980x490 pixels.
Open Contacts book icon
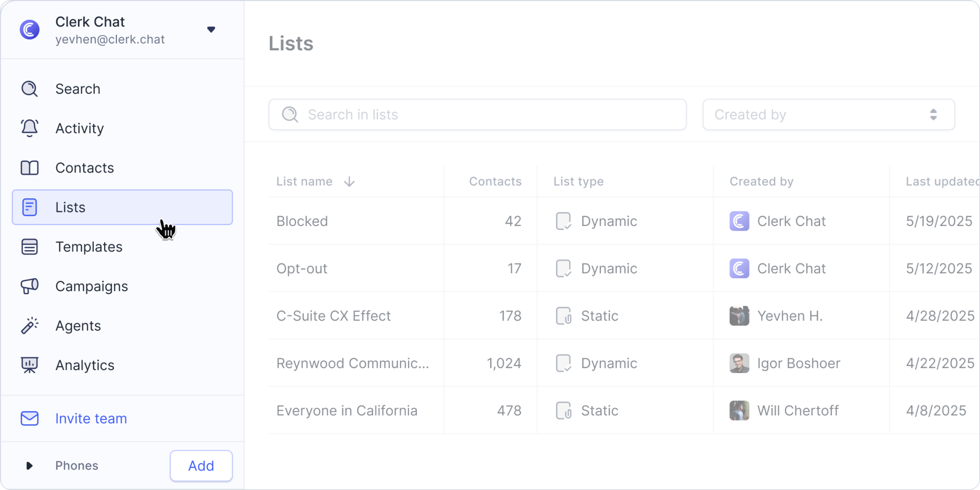[30, 168]
